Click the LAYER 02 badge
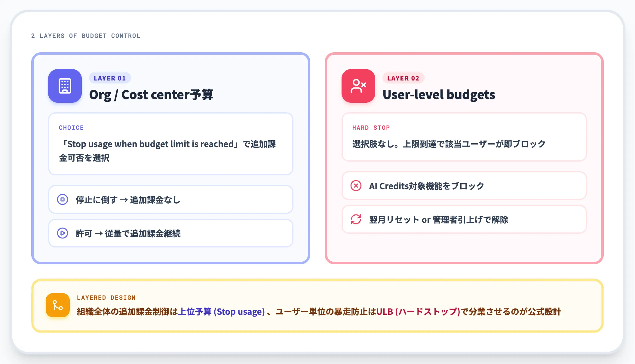Screen dimensions: 635x364 click(x=403, y=78)
